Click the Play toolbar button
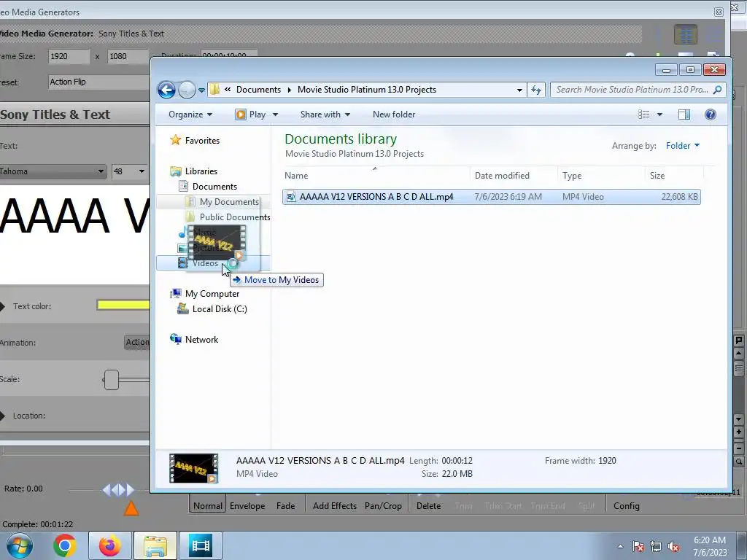The width and height of the screenshot is (747, 560). coord(251,114)
